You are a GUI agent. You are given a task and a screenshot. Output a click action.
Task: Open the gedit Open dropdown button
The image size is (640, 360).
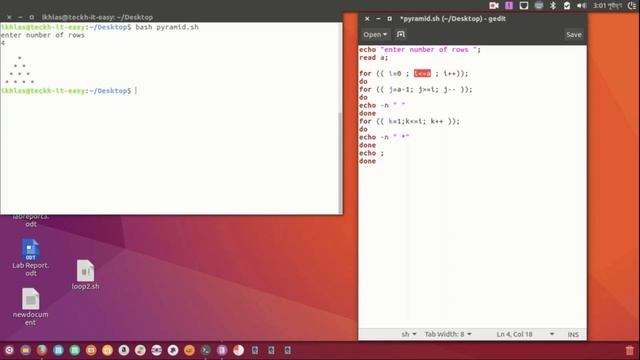click(375, 35)
